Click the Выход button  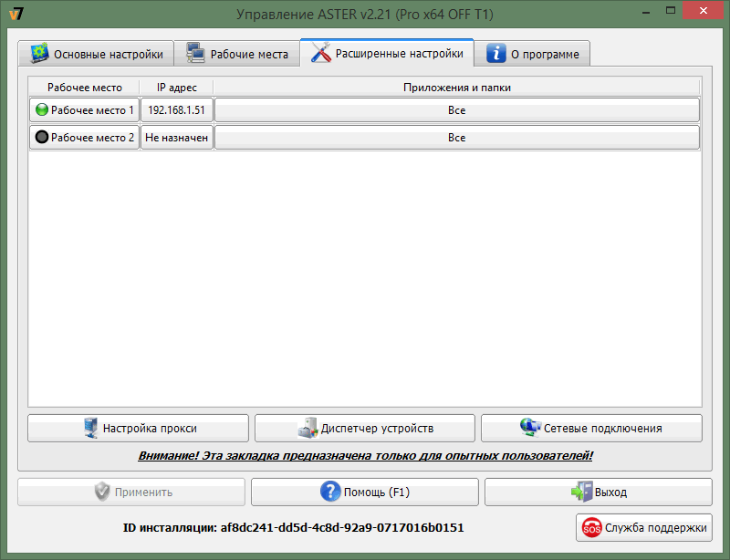(x=599, y=492)
